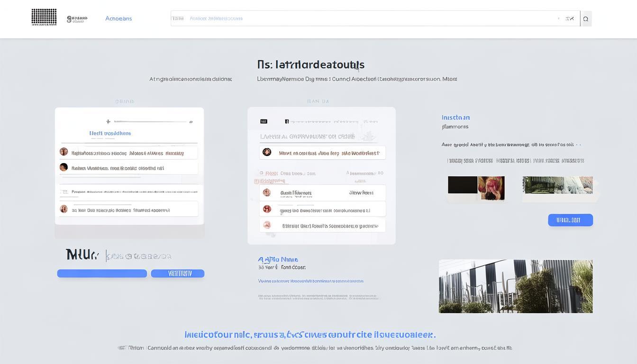Click the plus icon in left card
Screen dimensions: 637x364
(108, 122)
